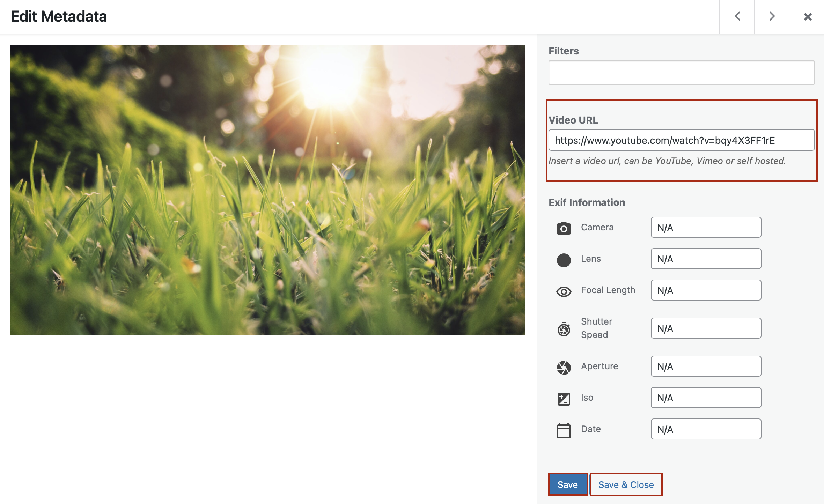Click the Camera icon in Exif Information
The image size is (824, 504).
pyautogui.click(x=564, y=227)
